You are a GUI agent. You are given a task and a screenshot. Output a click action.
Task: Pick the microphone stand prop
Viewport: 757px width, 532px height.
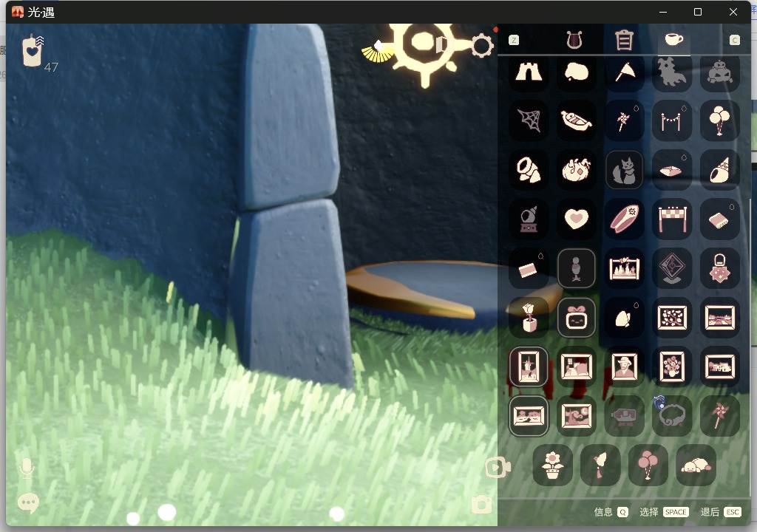click(577, 268)
